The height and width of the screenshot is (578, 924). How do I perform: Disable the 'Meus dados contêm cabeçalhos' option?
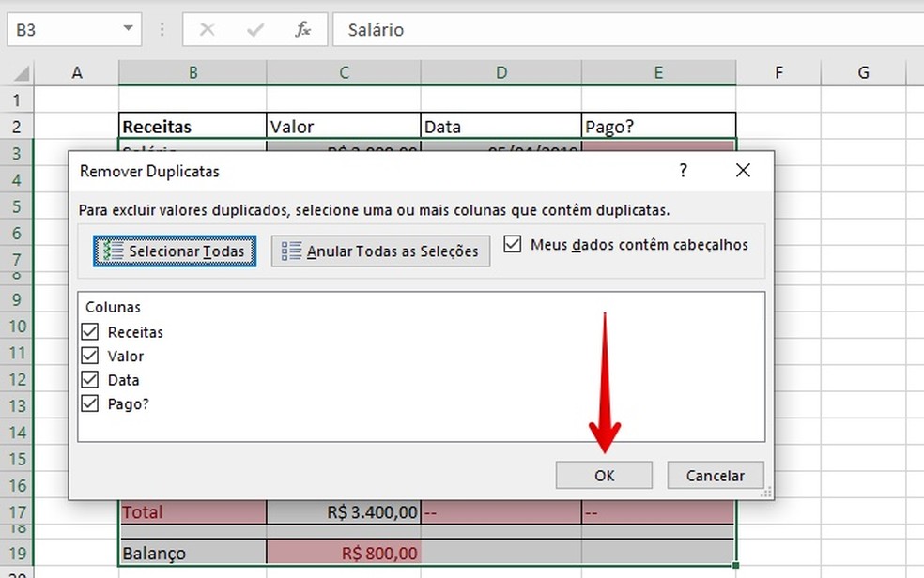click(x=513, y=243)
